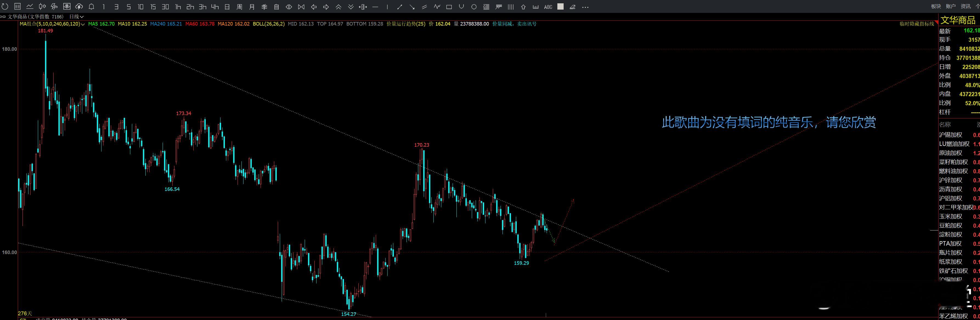Select the candlestick chart icon
The image size is (980, 320).
(42, 7)
